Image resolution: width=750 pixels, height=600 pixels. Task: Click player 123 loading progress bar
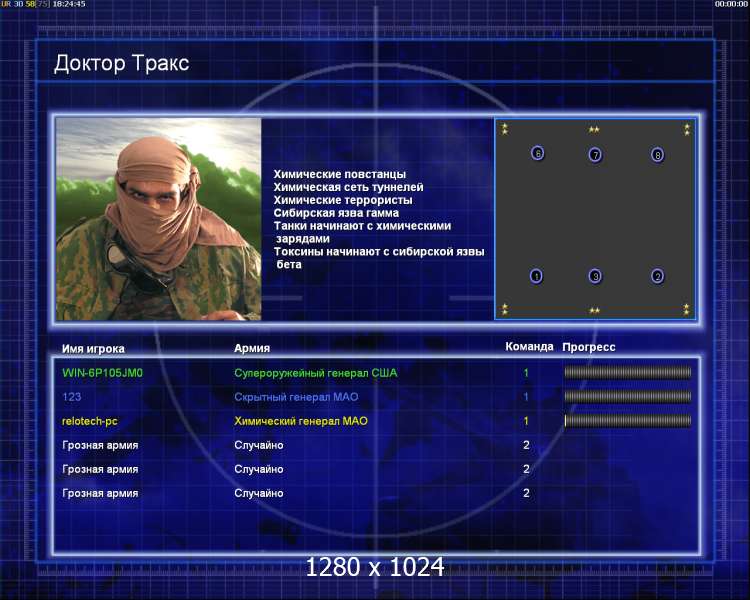[x=628, y=396]
